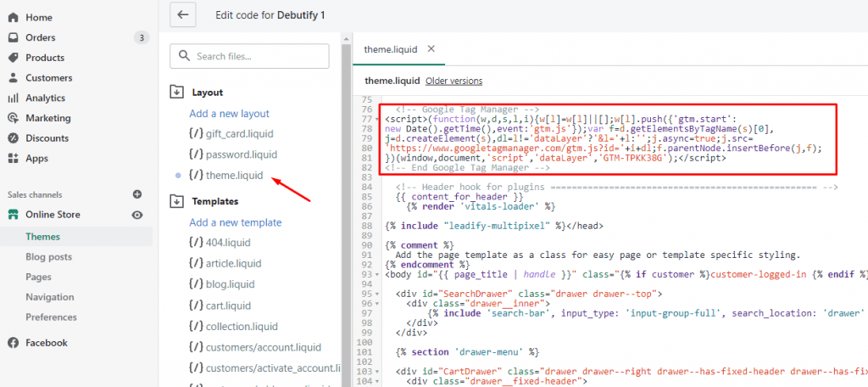
Task: Click the Online Store shop icon
Action: pyautogui.click(x=14, y=215)
